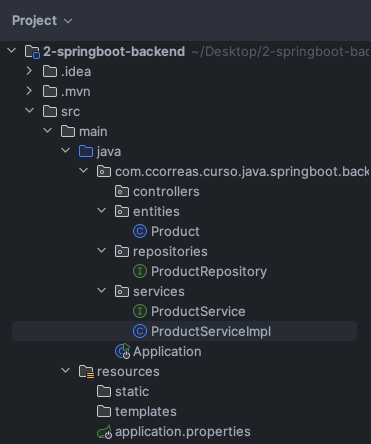This screenshot has width=371, height=444.
Task: Click the application.properties Spring config icon
Action: [104, 432]
